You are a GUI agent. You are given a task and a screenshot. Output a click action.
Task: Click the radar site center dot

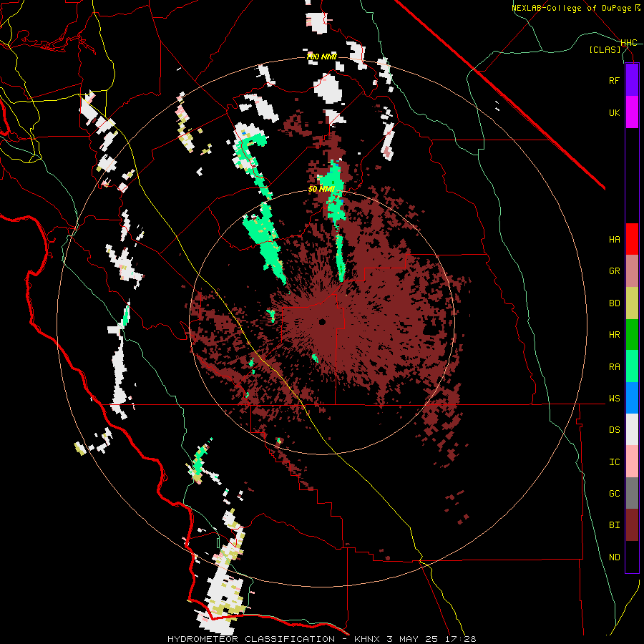[322, 322]
